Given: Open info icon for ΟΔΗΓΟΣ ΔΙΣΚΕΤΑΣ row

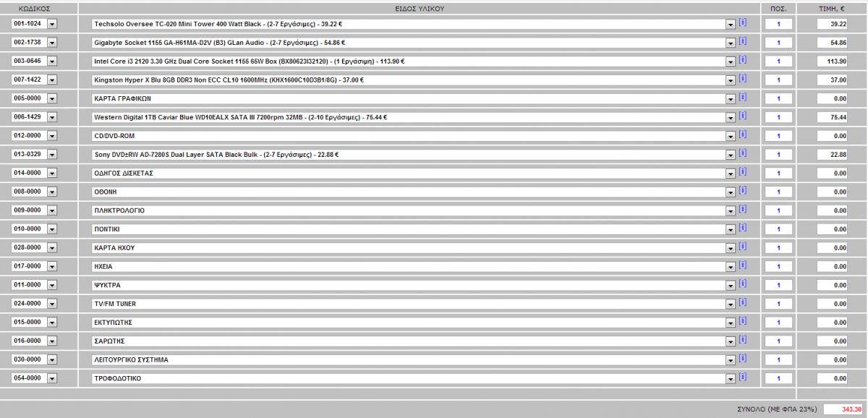Looking at the screenshot, I should [742, 171].
